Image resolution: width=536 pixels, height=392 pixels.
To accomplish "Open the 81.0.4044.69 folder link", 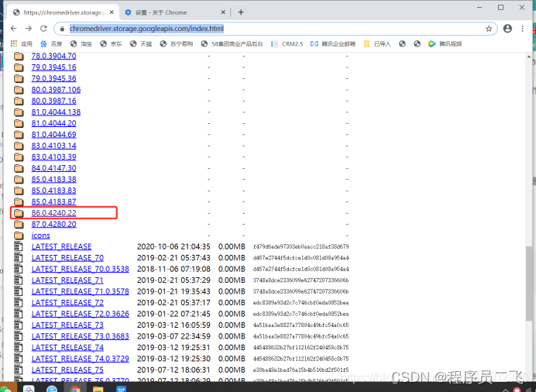I will coord(53,135).
